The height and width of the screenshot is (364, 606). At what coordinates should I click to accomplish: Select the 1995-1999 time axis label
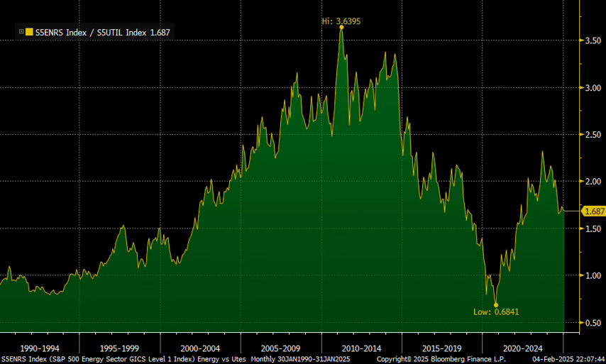point(119,348)
